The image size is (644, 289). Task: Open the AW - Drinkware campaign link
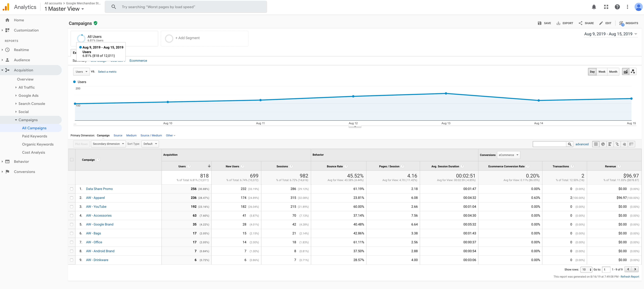(97, 260)
